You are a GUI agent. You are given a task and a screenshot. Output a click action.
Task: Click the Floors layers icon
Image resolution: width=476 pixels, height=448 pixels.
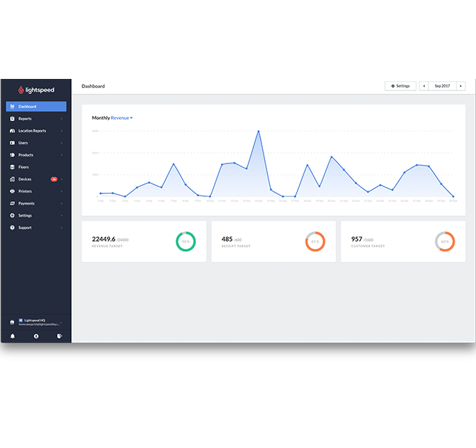point(12,167)
